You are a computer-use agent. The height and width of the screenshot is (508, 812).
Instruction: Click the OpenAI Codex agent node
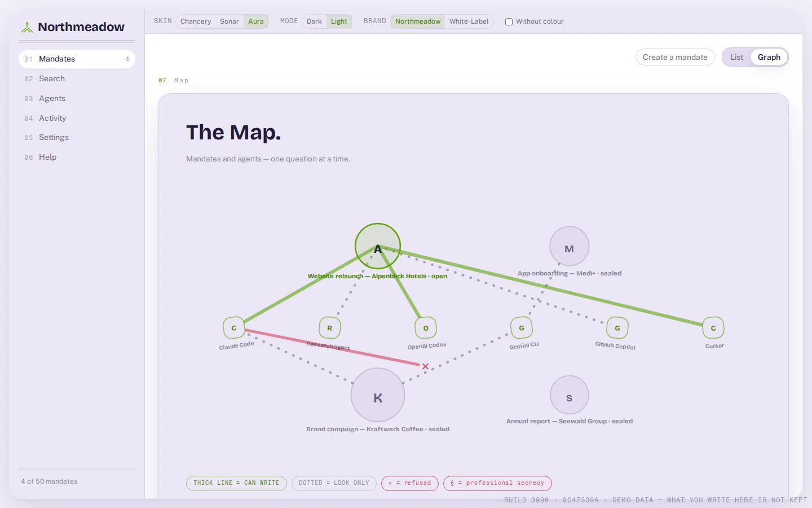click(426, 328)
